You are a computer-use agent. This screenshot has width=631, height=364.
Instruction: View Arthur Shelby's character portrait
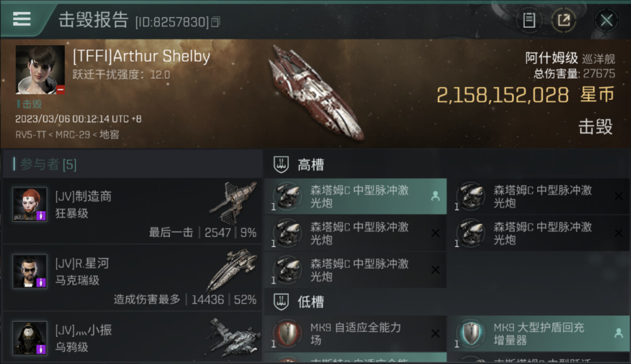tap(40, 70)
